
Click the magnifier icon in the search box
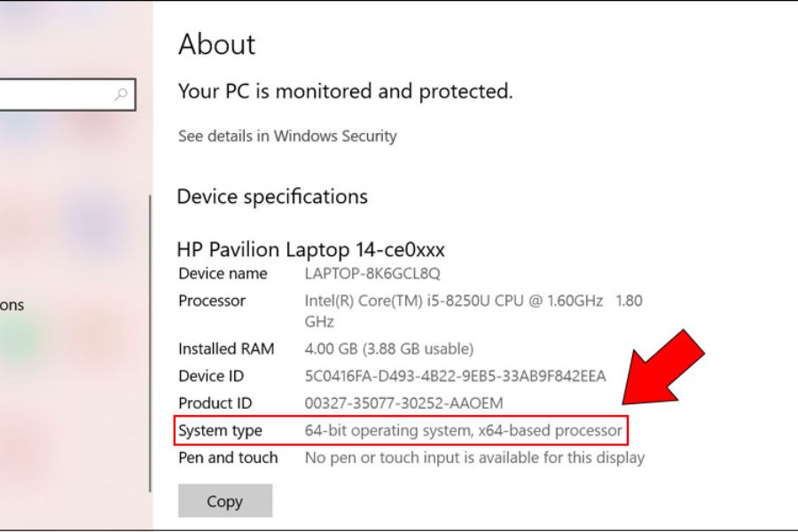pos(121,94)
